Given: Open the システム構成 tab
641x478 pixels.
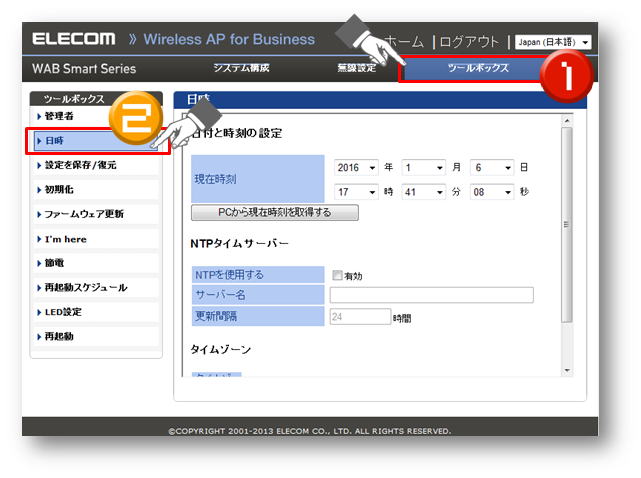Looking at the screenshot, I should [241, 68].
